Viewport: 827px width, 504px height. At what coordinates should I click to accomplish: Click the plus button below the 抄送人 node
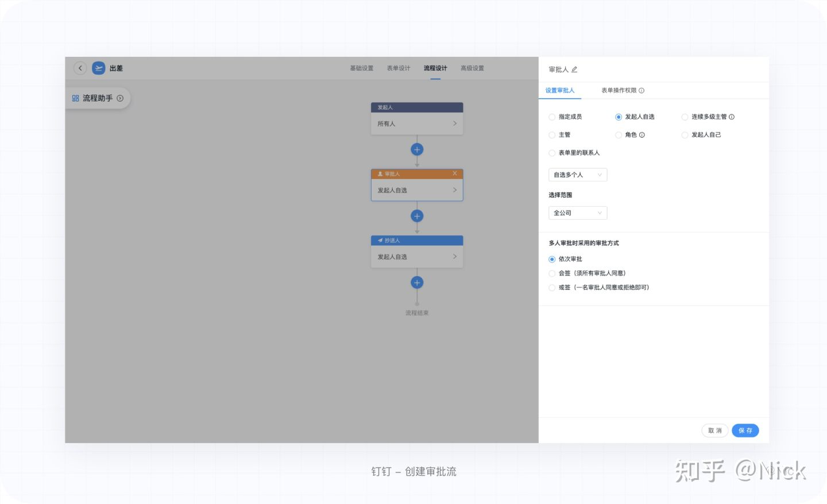(x=417, y=282)
